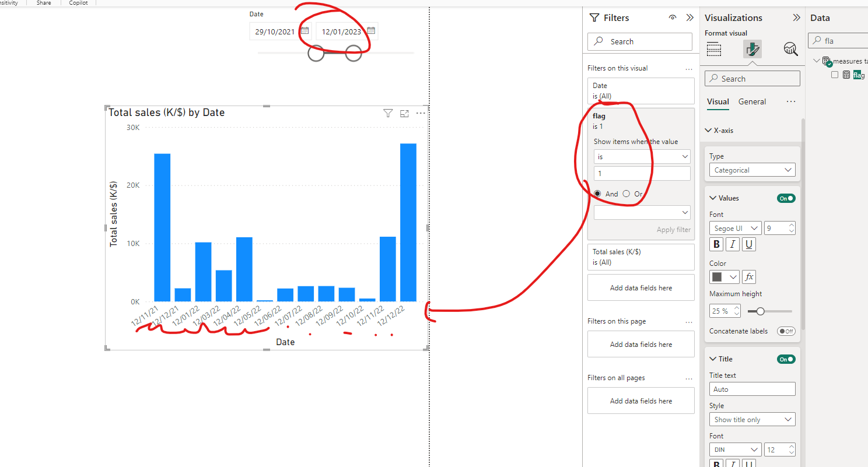
Task: Enable the Concatenate labels toggle
Action: [x=786, y=331]
